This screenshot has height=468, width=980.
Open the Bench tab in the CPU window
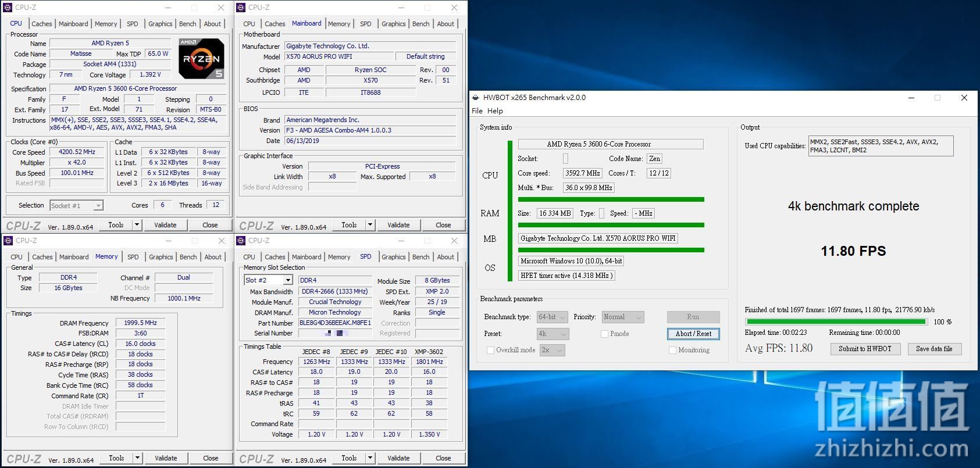[187, 24]
